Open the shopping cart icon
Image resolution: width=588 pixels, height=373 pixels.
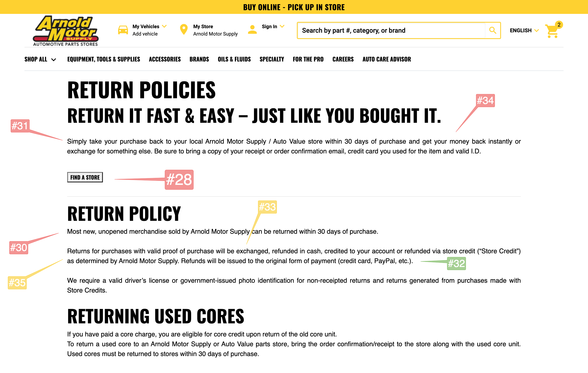coord(552,31)
